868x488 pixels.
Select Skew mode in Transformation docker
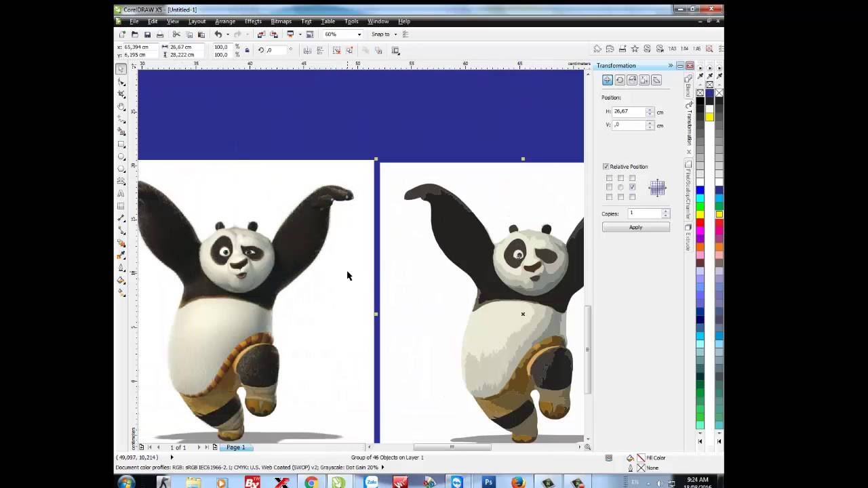656,80
